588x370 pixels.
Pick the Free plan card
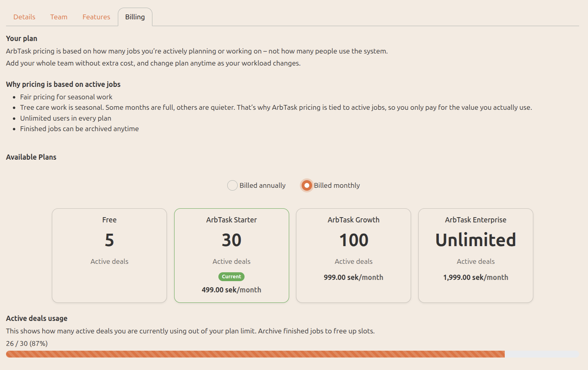click(109, 255)
